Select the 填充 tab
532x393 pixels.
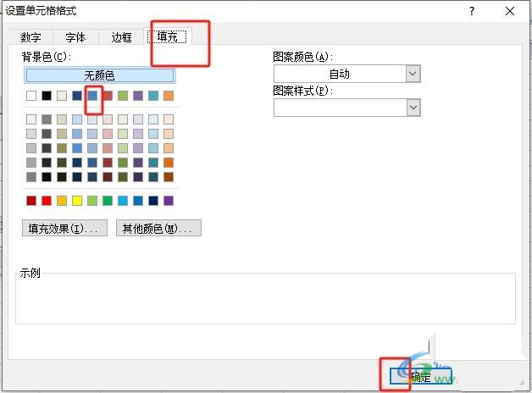pyautogui.click(x=167, y=36)
